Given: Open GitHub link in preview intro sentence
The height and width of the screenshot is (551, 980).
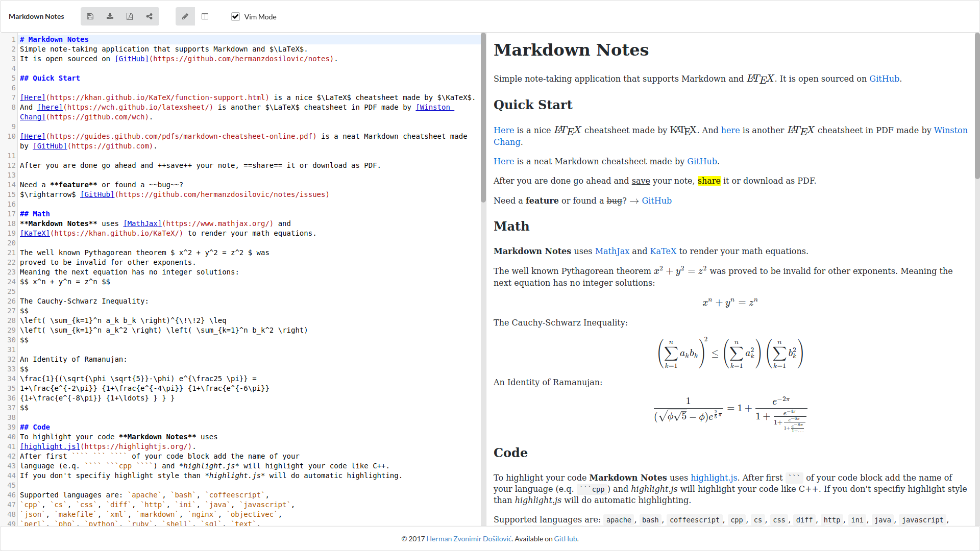Looking at the screenshot, I should [884, 79].
